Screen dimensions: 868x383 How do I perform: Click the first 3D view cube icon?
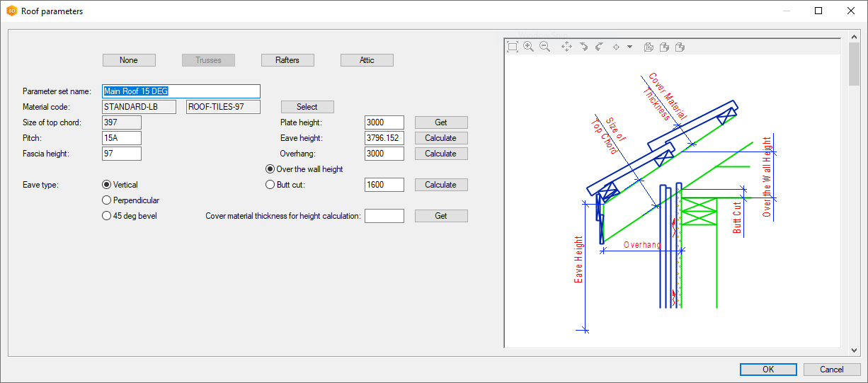649,47
